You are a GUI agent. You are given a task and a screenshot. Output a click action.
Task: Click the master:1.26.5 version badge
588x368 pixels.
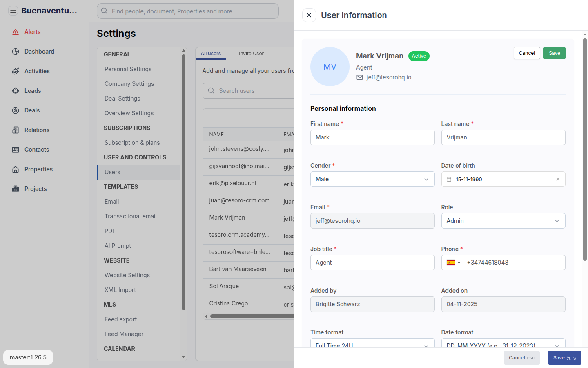click(x=28, y=357)
